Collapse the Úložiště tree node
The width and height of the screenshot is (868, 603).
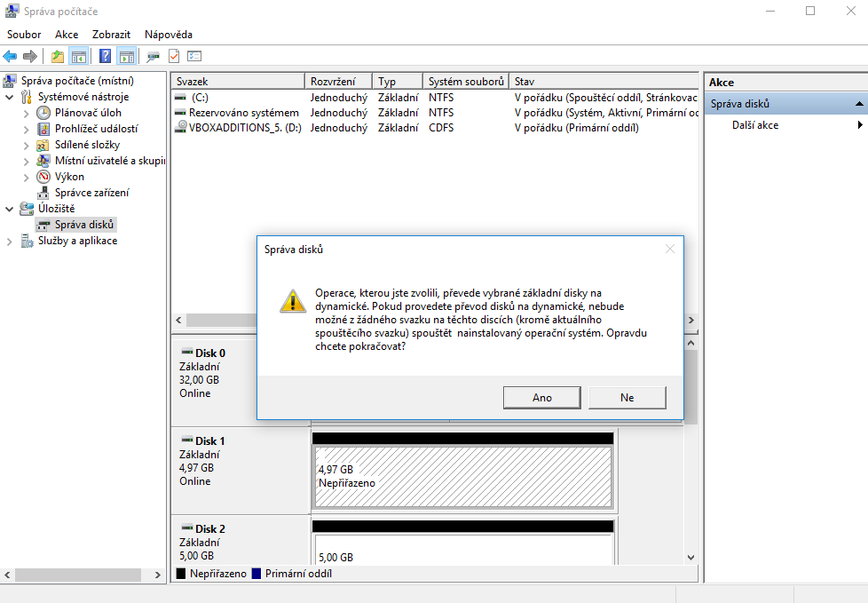[x=10, y=209]
